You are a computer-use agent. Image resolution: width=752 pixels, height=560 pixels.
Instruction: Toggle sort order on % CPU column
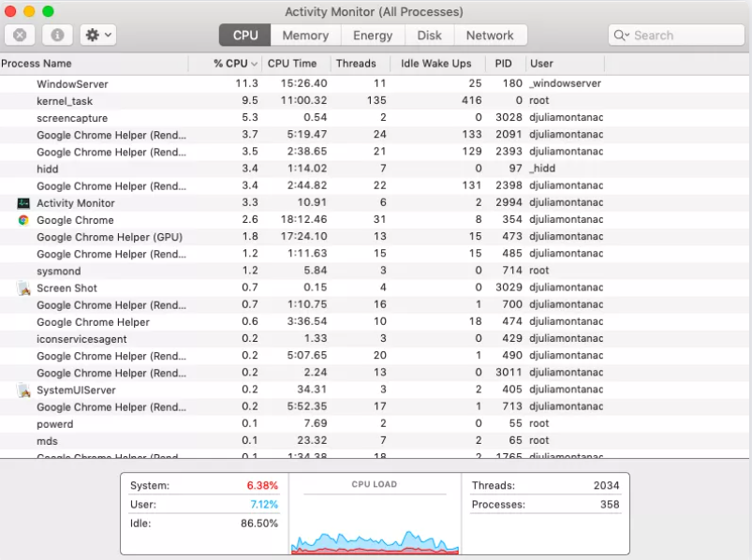pos(236,64)
